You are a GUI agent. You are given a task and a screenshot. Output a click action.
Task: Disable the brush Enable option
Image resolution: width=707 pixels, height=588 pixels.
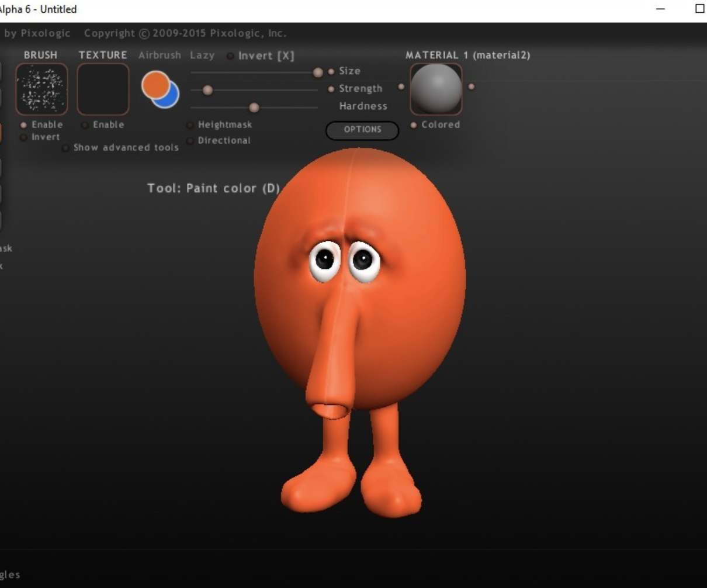click(x=24, y=125)
